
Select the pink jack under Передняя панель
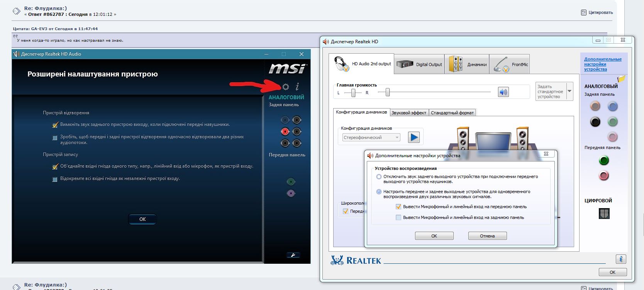tap(604, 176)
